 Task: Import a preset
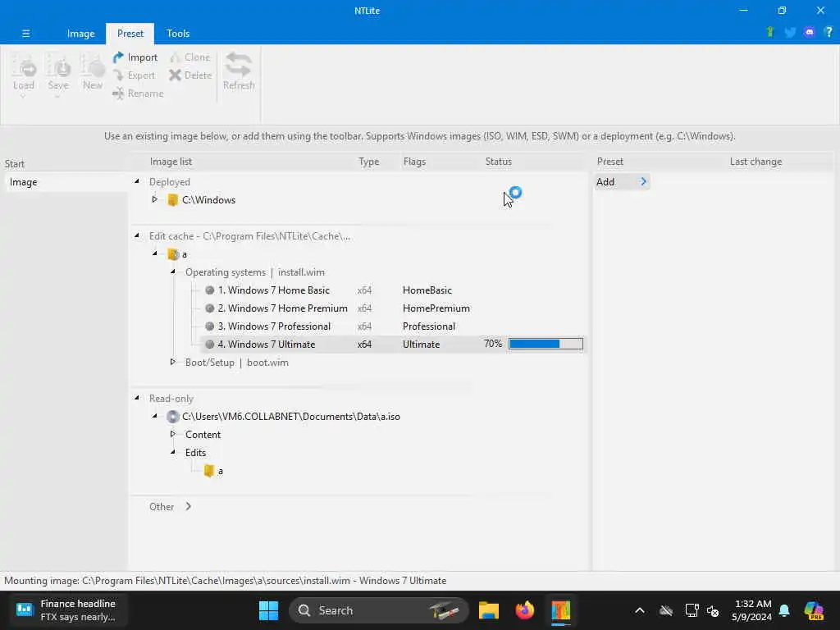135,57
